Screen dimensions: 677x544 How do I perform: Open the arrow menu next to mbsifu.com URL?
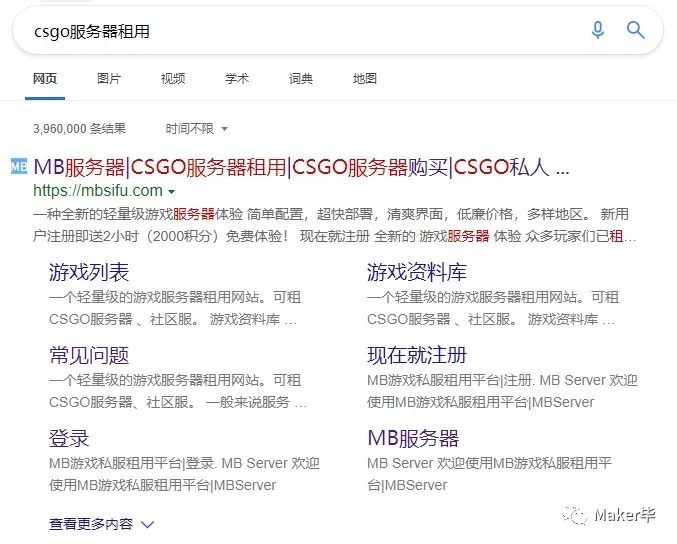171,192
